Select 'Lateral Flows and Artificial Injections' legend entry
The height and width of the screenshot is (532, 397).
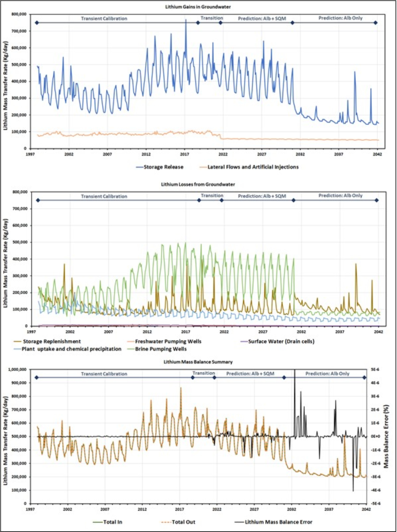249,167
